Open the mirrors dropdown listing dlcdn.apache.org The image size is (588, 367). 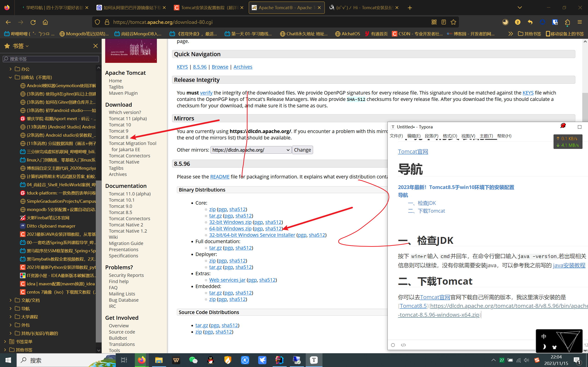click(x=251, y=150)
